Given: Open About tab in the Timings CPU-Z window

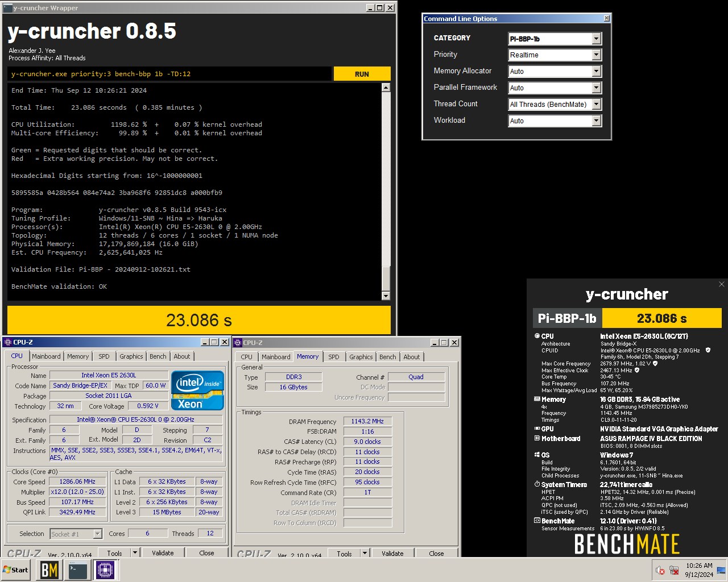Looking at the screenshot, I should [412, 357].
